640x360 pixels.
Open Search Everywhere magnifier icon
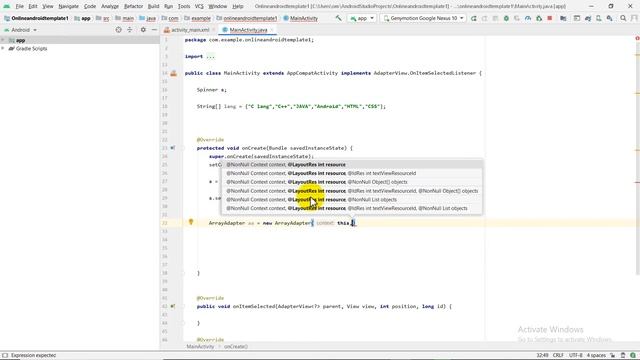(x=623, y=18)
